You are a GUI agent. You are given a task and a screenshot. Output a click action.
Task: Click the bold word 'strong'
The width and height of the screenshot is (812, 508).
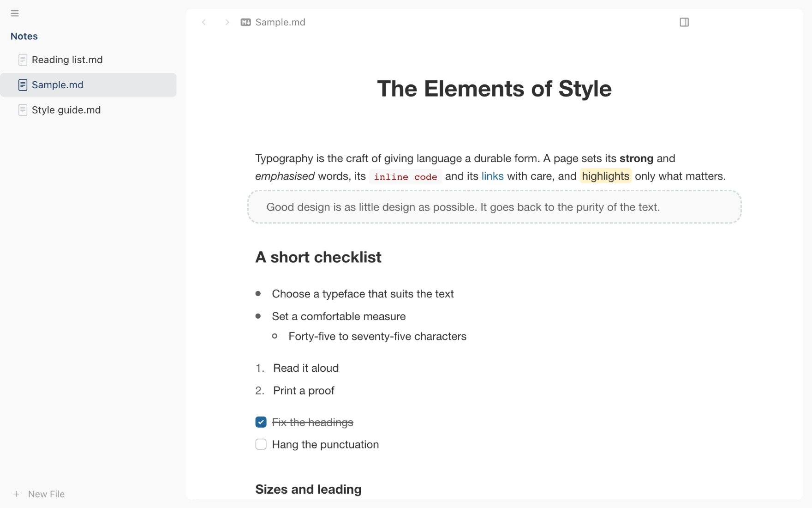click(x=636, y=158)
